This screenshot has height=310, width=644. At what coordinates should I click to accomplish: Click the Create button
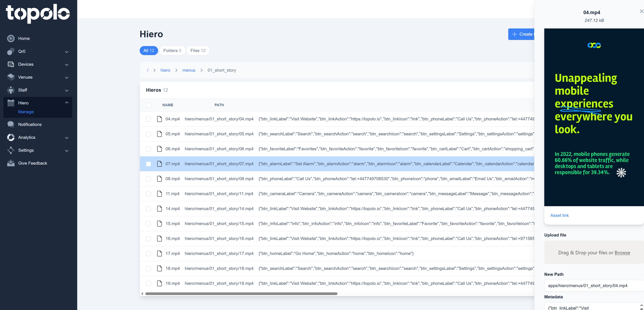(x=521, y=34)
